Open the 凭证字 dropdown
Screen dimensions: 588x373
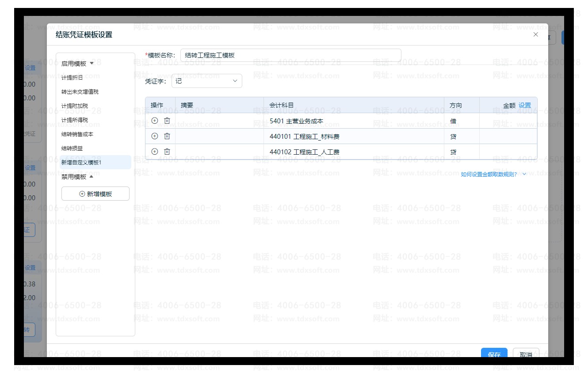206,81
